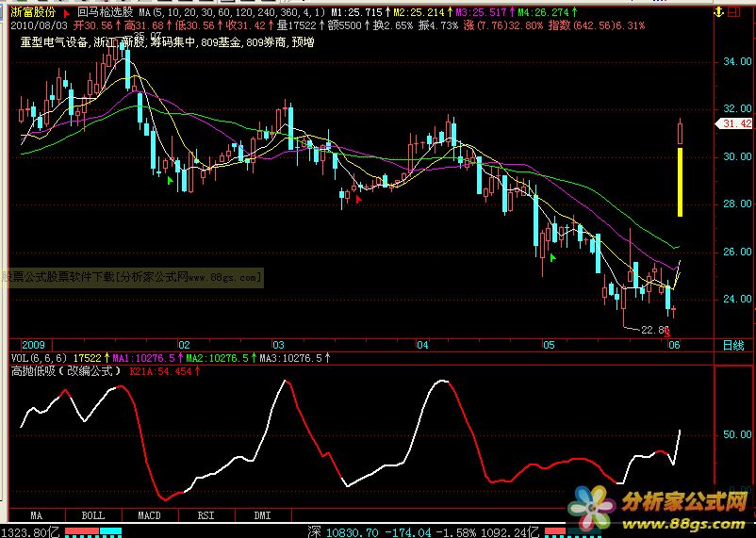Image resolution: width=756 pixels, height=538 pixels.
Task: Click the turnover rate 换2.65%
Action: tap(393, 25)
